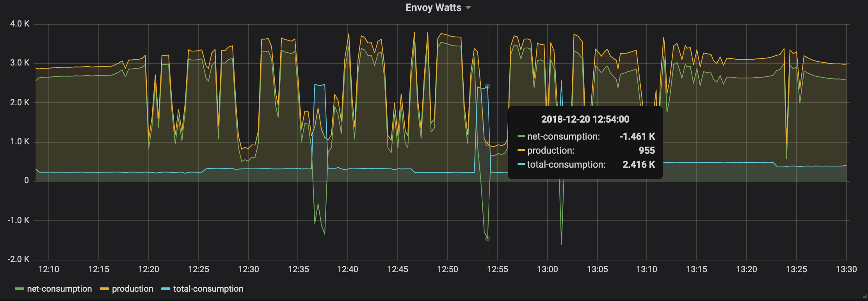Click the tooltip total-consumption value 2.416 K
868x301 pixels.
pyautogui.click(x=639, y=165)
